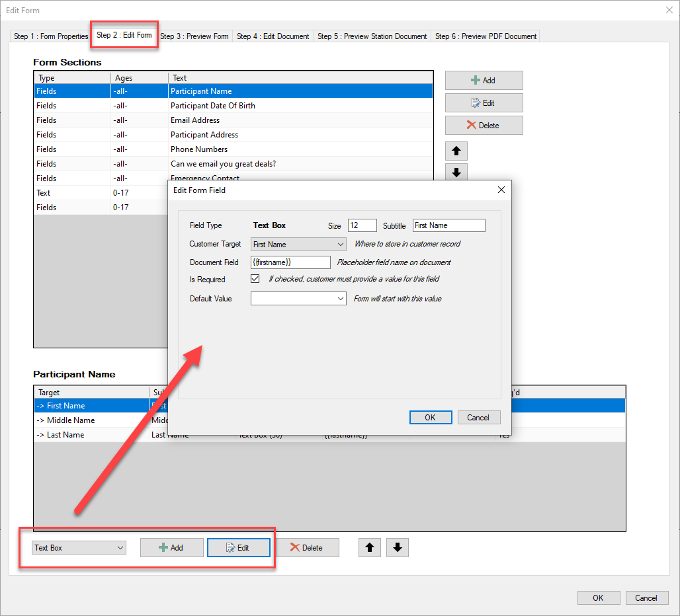Add a new form section

click(484, 80)
